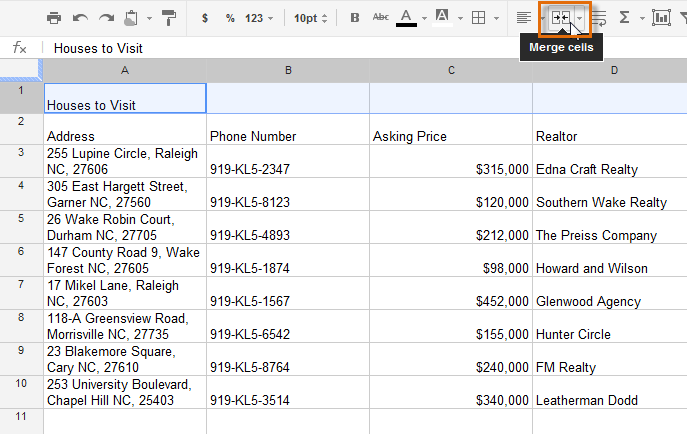This screenshot has width=687, height=434.
Task: Click phone cell 919-KL5-6542
Action: click(x=288, y=326)
